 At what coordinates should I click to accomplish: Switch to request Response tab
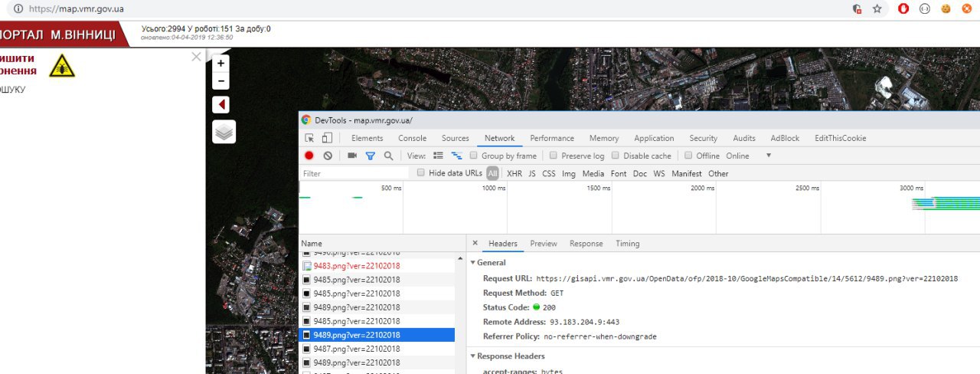click(586, 244)
